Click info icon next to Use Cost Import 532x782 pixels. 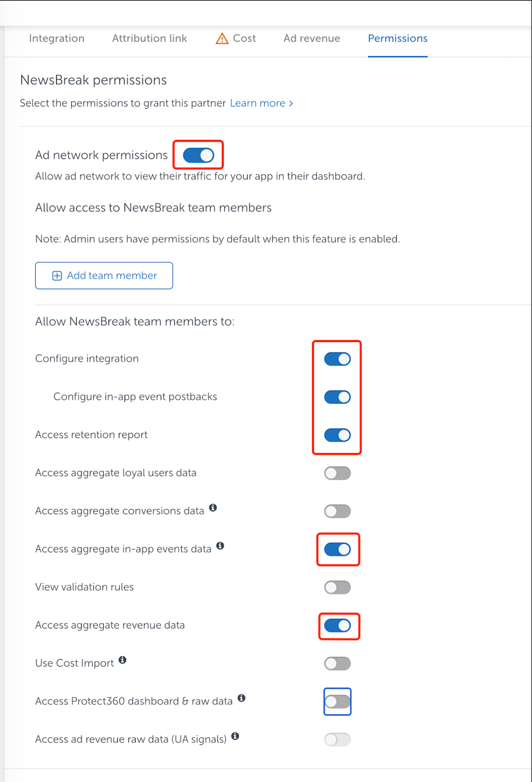pos(123,660)
